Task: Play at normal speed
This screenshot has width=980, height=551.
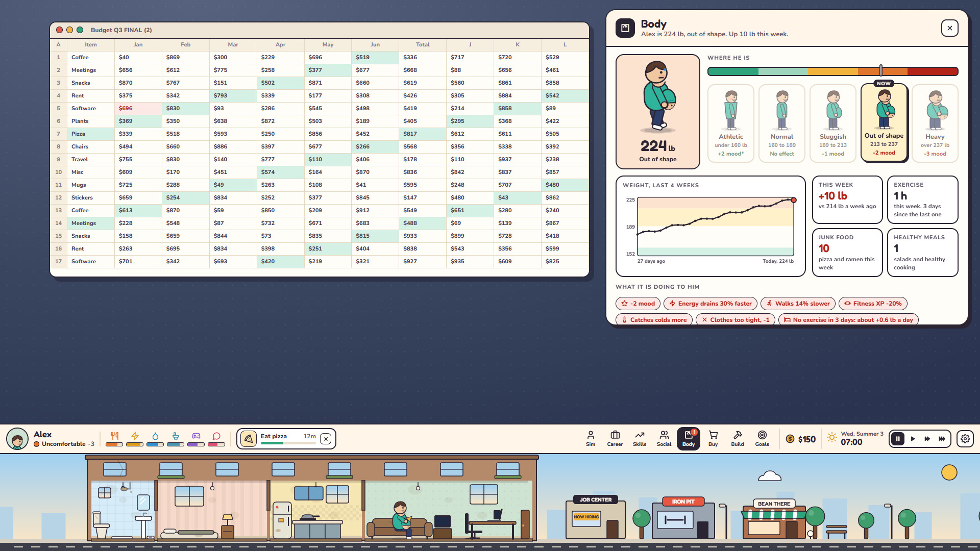Action: point(913,439)
